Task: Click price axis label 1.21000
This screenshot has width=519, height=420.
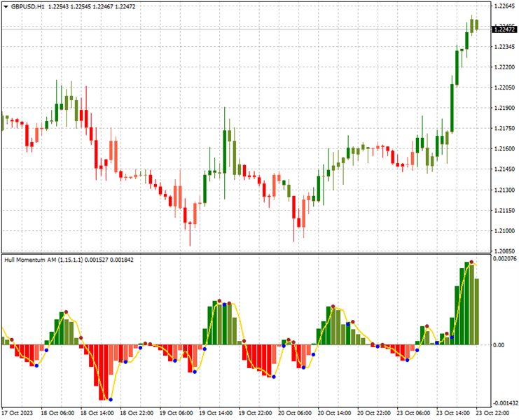Action: pyautogui.click(x=504, y=231)
